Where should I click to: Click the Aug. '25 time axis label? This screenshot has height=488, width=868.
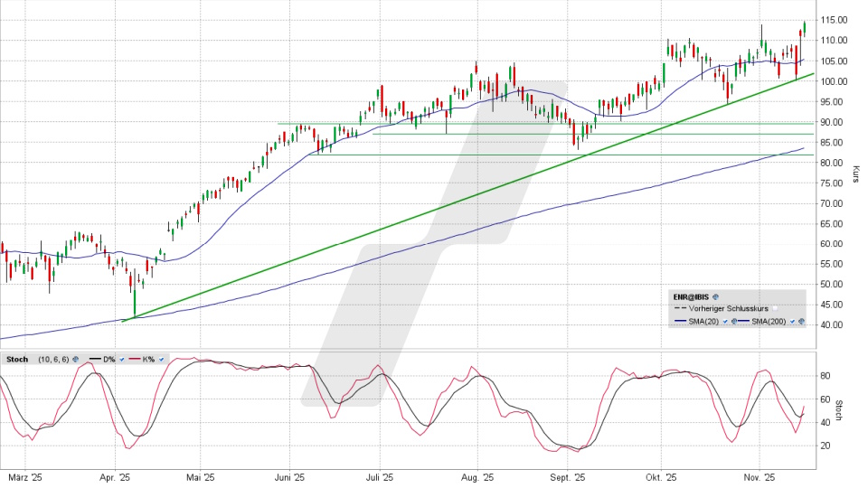point(476,478)
